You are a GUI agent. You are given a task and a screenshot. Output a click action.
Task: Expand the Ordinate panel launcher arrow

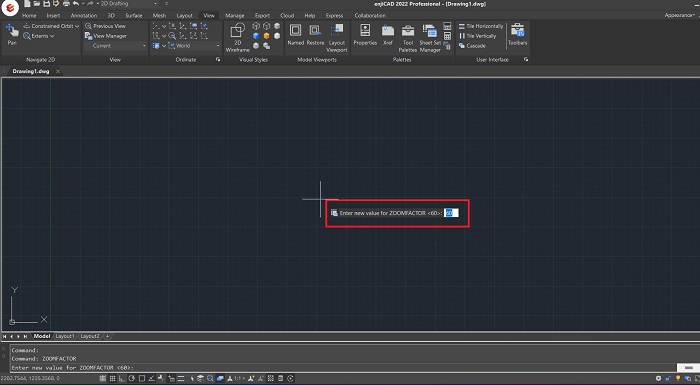point(218,59)
